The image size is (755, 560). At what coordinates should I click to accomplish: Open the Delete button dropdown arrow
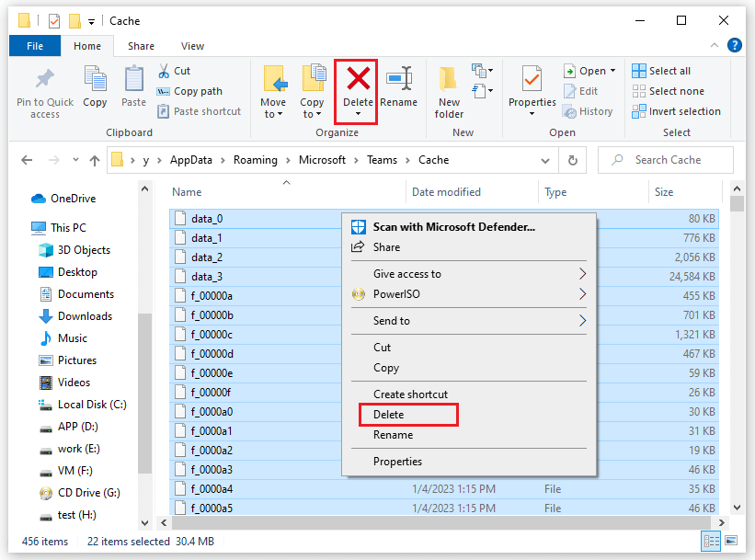point(358,114)
